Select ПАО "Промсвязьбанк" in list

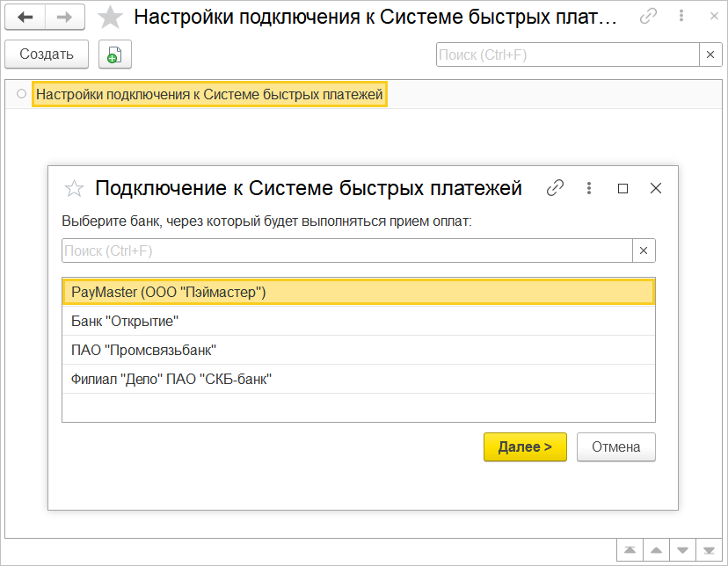tap(359, 350)
